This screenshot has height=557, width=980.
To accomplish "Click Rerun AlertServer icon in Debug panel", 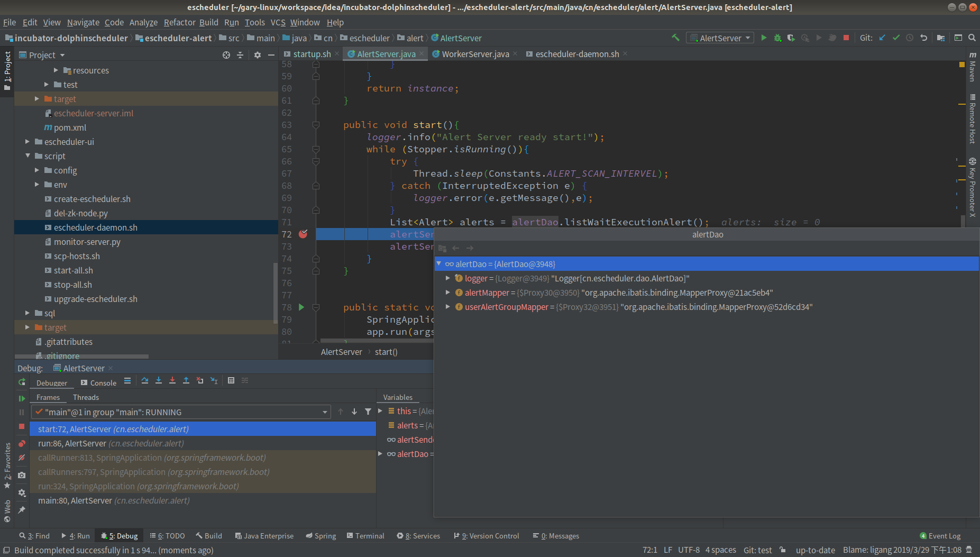I will 22,382.
